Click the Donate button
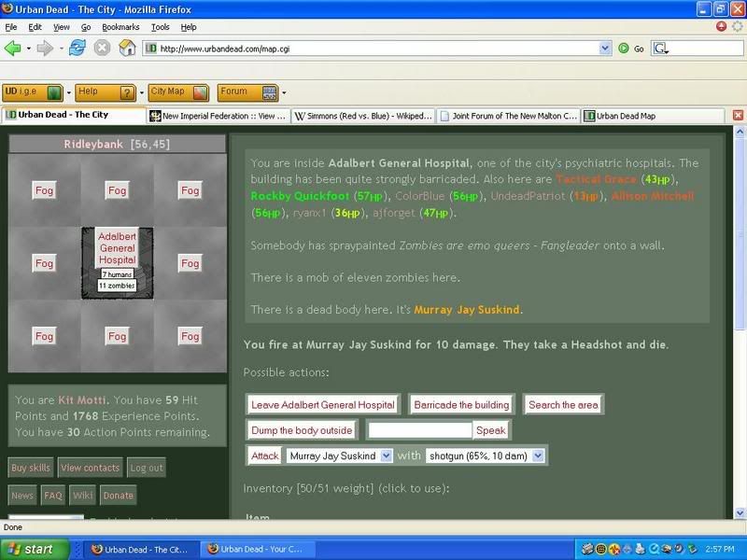 tap(119, 496)
